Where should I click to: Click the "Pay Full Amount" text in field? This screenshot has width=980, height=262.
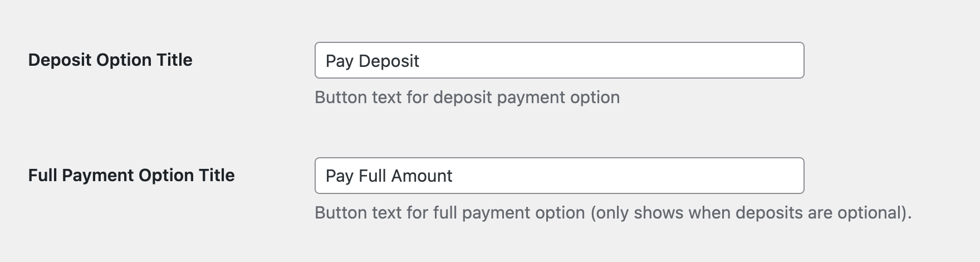[x=389, y=176]
